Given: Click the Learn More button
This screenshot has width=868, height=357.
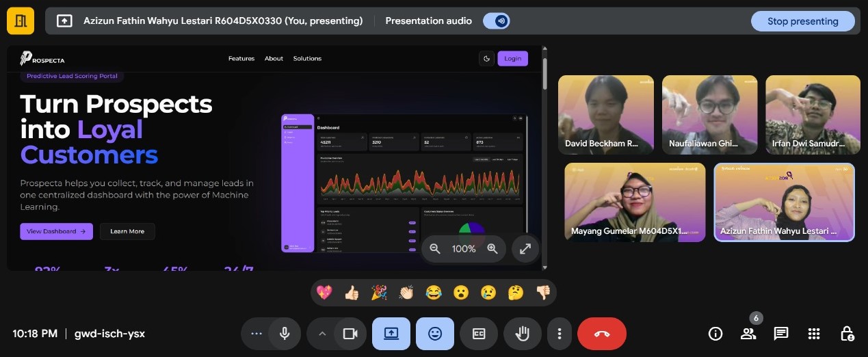Looking at the screenshot, I should 127,231.
